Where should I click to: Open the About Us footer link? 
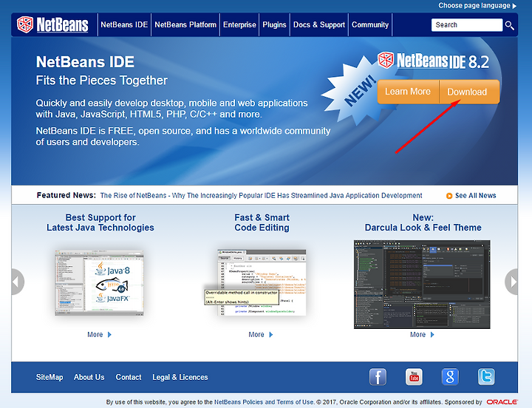(89, 377)
